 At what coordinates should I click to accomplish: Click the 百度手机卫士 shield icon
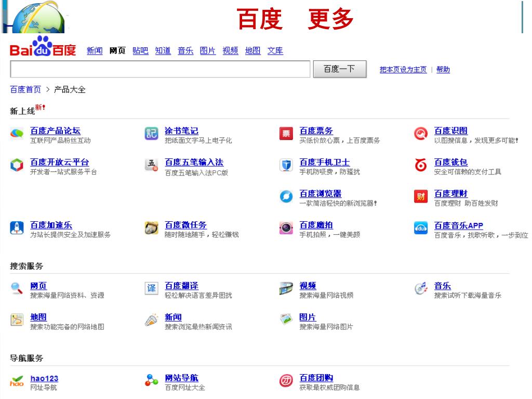[x=286, y=165]
